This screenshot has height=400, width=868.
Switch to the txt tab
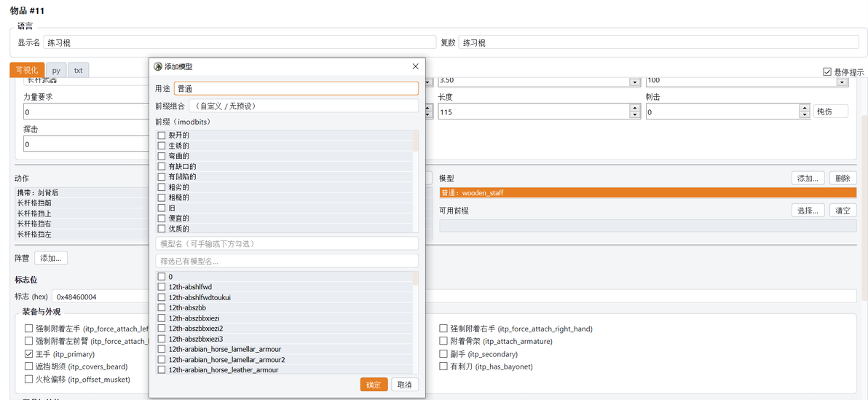click(79, 71)
